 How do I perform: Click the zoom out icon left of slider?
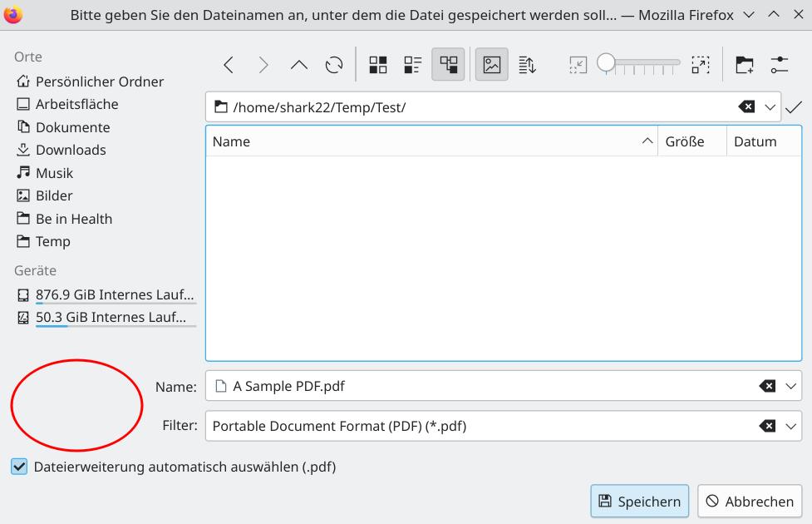tap(578, 65)
